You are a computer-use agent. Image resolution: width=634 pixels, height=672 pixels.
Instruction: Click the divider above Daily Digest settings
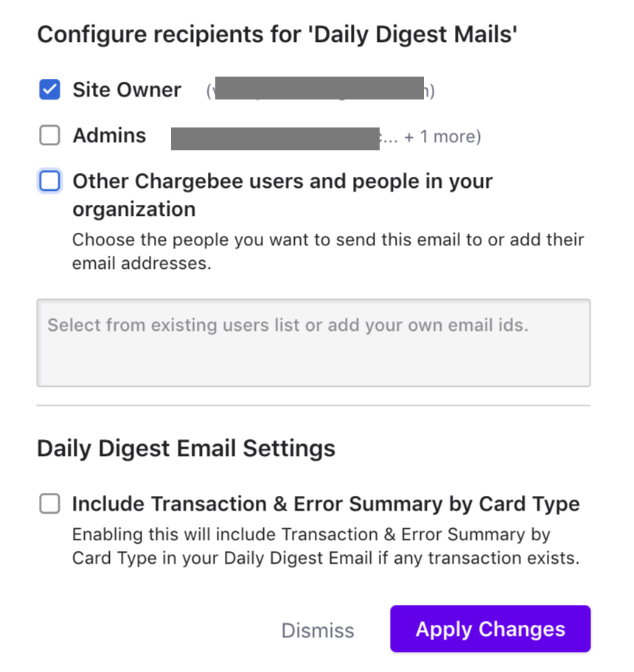[313, 405]
